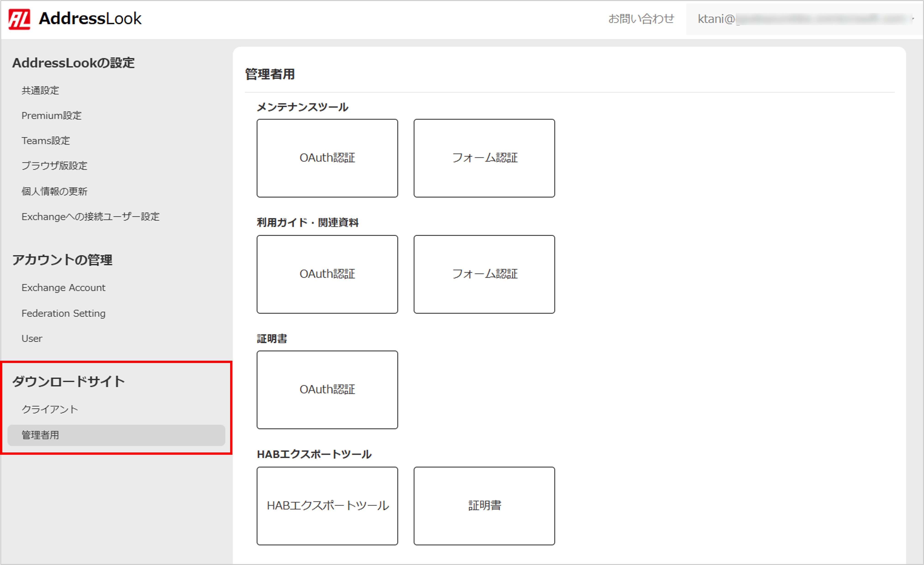Viewport: 924px width, 565px height.
Task: Open クライアント download page
Action: pyautogui.click(x=50, y=409)
